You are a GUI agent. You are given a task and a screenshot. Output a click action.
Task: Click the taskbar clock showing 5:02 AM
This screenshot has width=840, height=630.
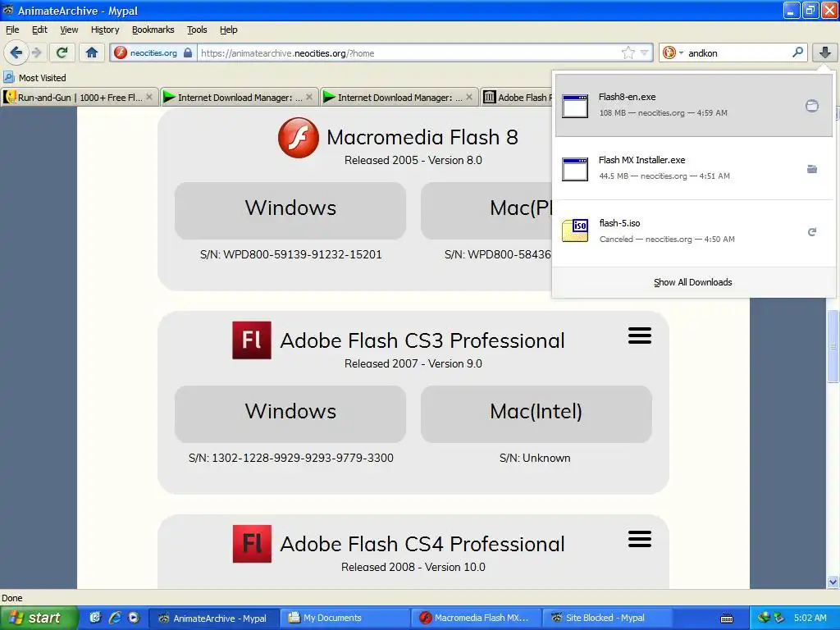(810, 618)
